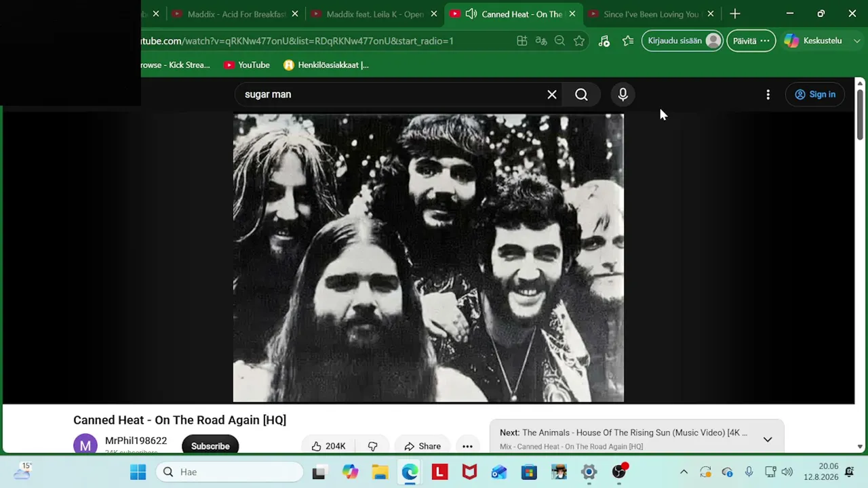Dislike the Canned Heat video

tap(372, 446)
